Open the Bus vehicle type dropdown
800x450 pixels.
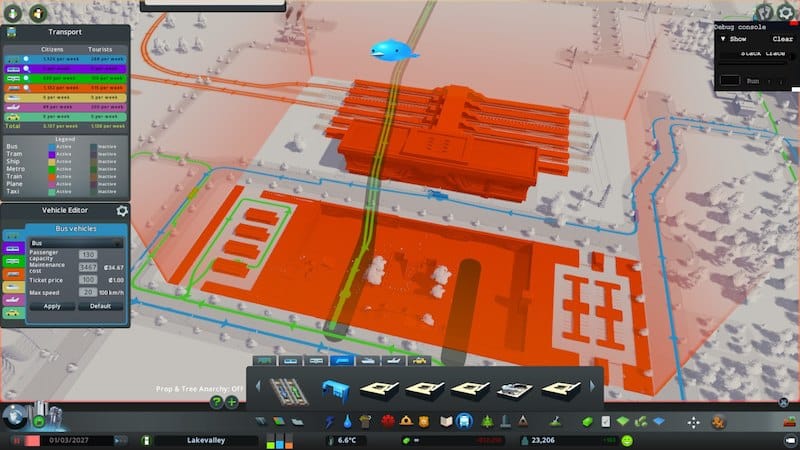76,242
